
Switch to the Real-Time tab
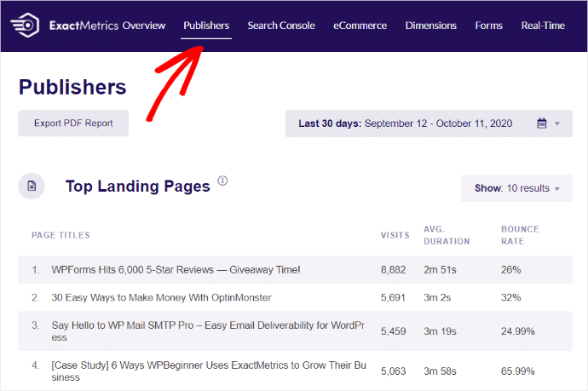pyautogui.click(x=543, y=26)
